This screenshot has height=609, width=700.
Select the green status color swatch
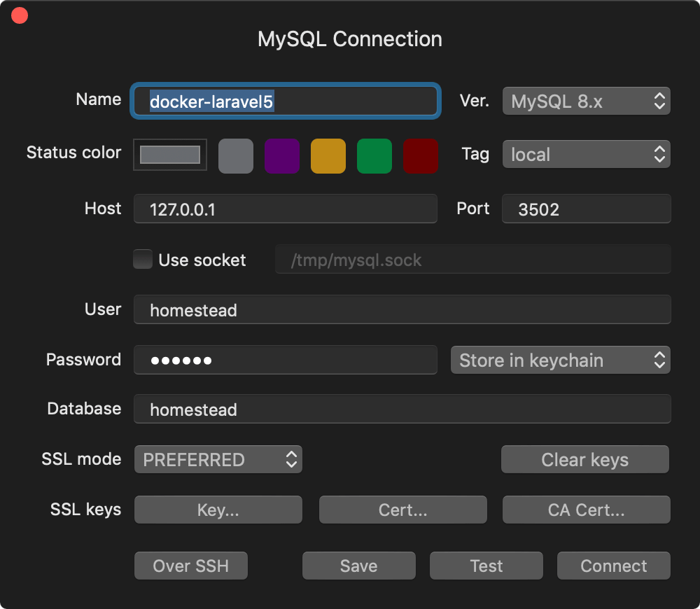pos(374,155)
